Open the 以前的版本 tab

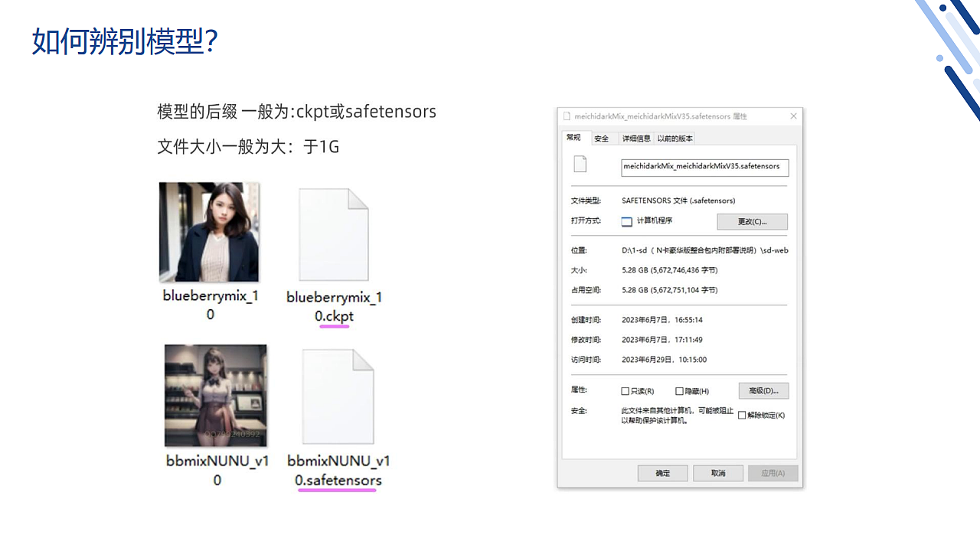pyautogui.click(x=675, y=138)
